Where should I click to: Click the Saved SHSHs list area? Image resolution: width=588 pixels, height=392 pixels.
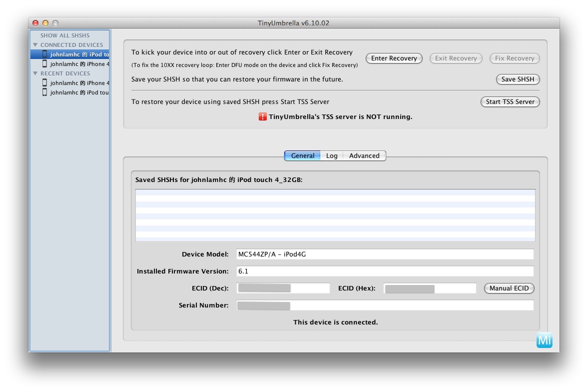point(335,215)
